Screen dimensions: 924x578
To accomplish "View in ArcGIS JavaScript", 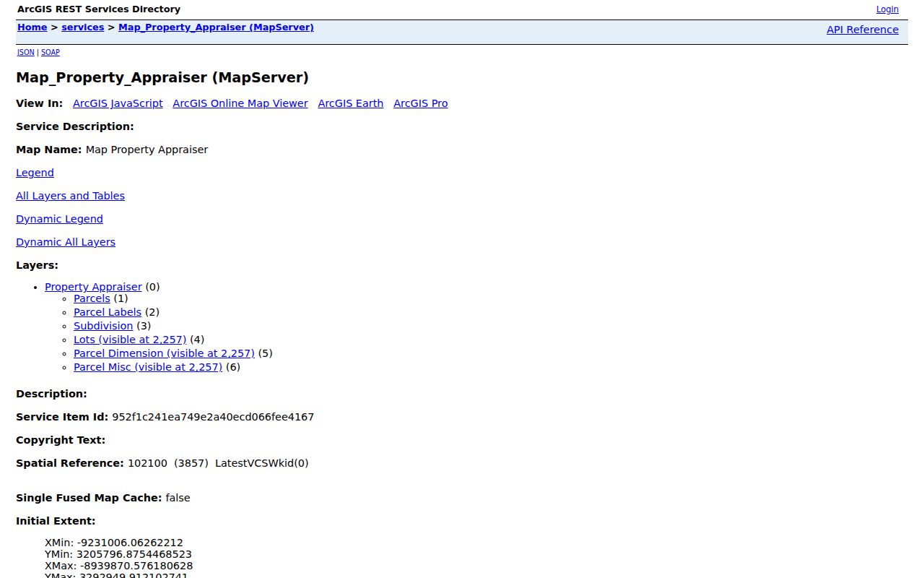I will pos(118,103).
